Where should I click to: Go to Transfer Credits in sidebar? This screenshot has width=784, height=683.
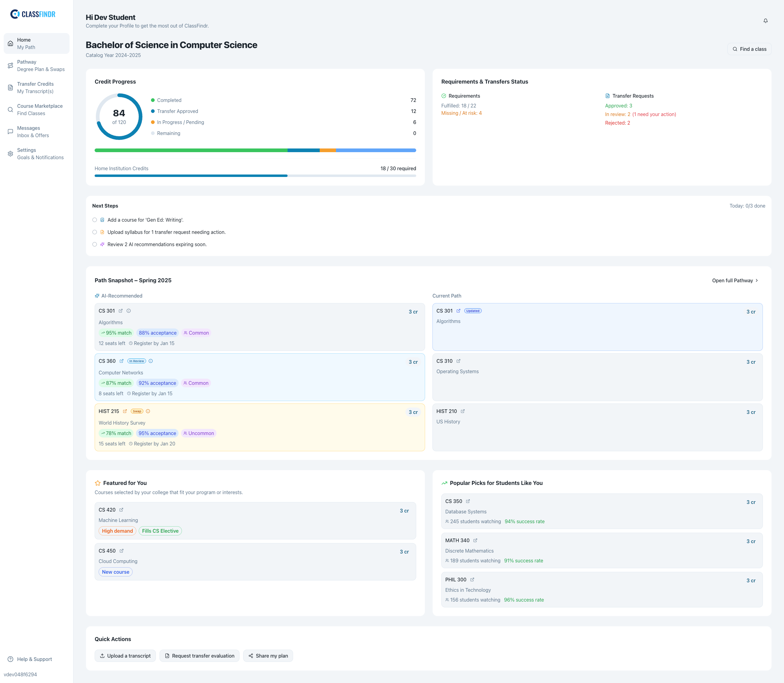[x=37, y=88]
